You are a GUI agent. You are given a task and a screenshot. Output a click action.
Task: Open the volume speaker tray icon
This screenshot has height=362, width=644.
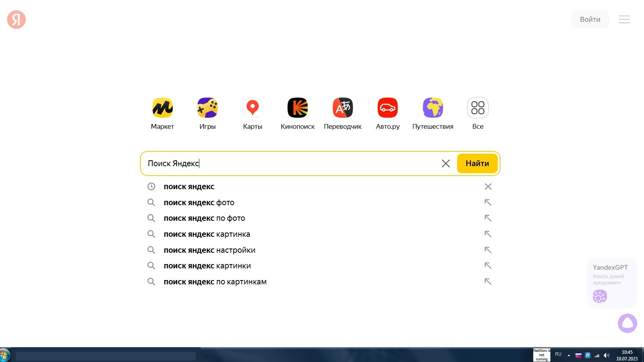[x=606, y=355]
